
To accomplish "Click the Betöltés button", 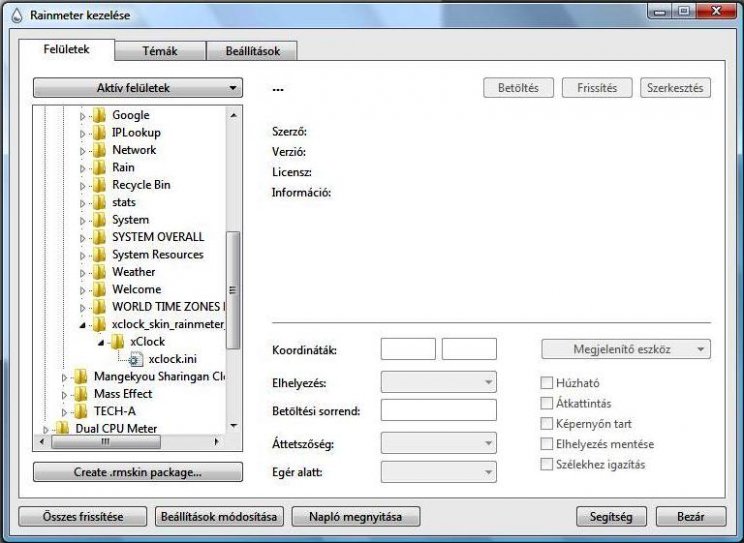I will (x=518, y=88).
